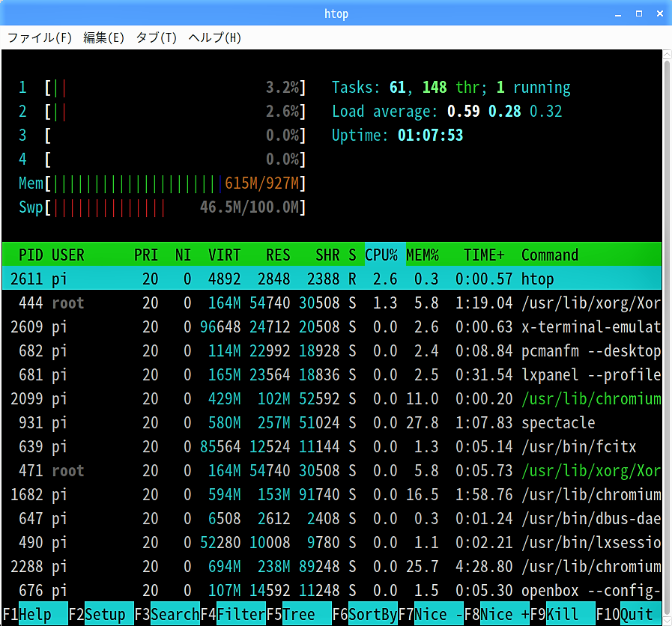Select process PID 444 Xorg row

(x=332, y=303)
